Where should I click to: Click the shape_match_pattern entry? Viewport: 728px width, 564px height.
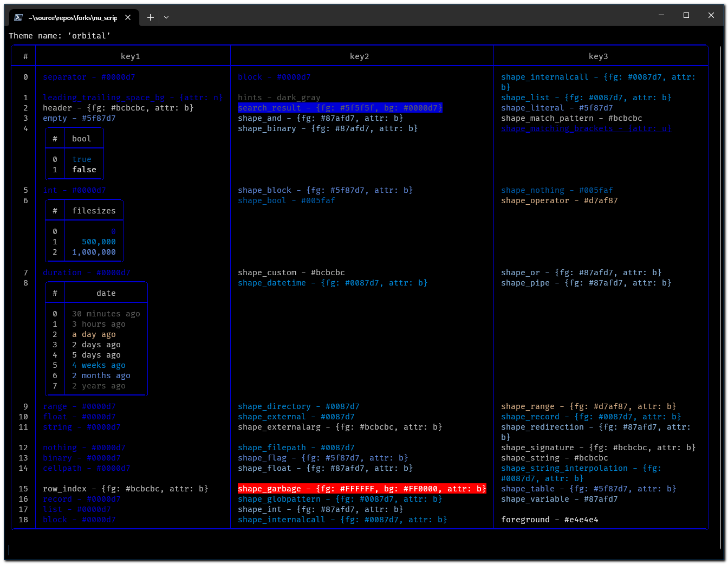tap(571, 118)
